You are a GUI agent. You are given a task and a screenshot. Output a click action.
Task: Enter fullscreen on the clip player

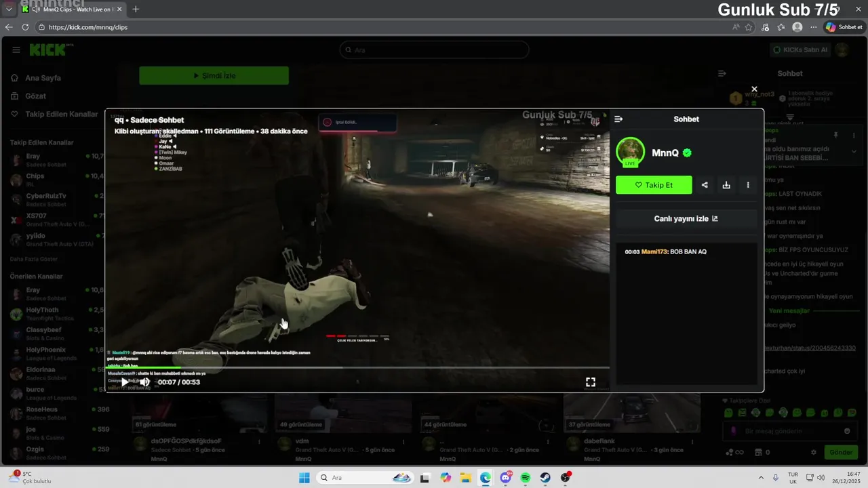(591, 382)
